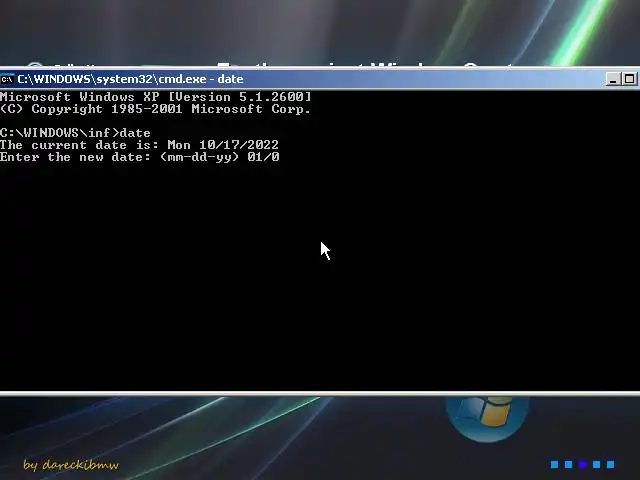The image size is (640, 480).
Task: Click the cmd.exe - date title bar
Action: click(320, 79)
